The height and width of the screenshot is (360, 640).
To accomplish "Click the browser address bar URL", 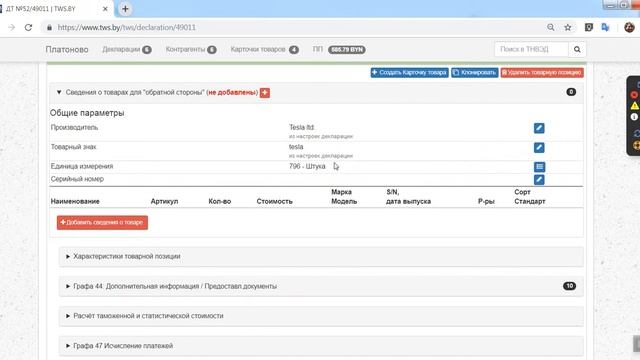I will point(127,27).
